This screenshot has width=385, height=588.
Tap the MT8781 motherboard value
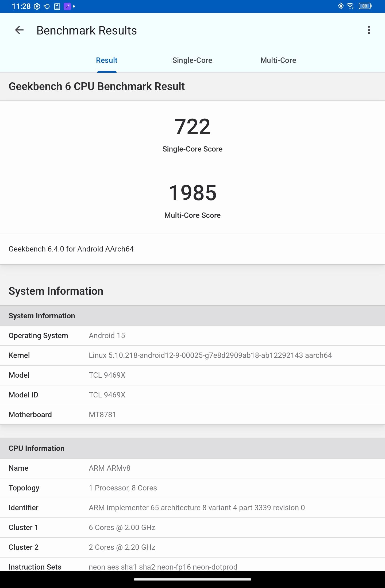[102, 415]
